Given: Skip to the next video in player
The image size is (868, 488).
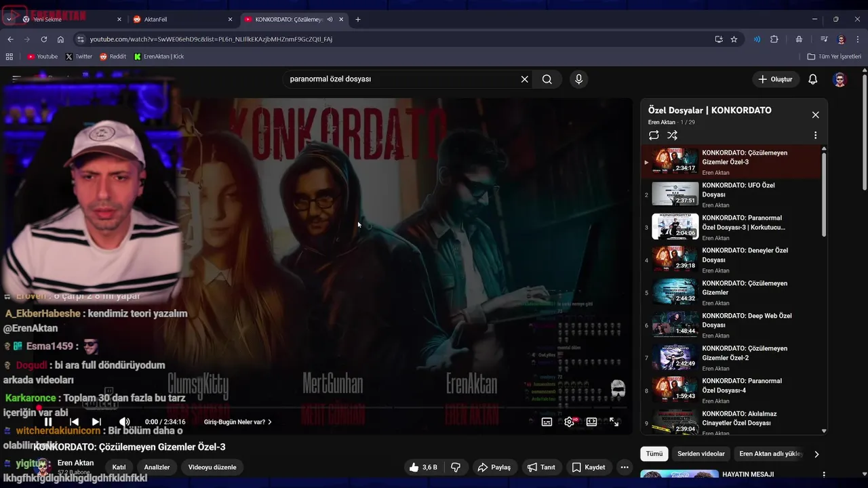Looking at the screenshot, I should click(x=96, y=422).
